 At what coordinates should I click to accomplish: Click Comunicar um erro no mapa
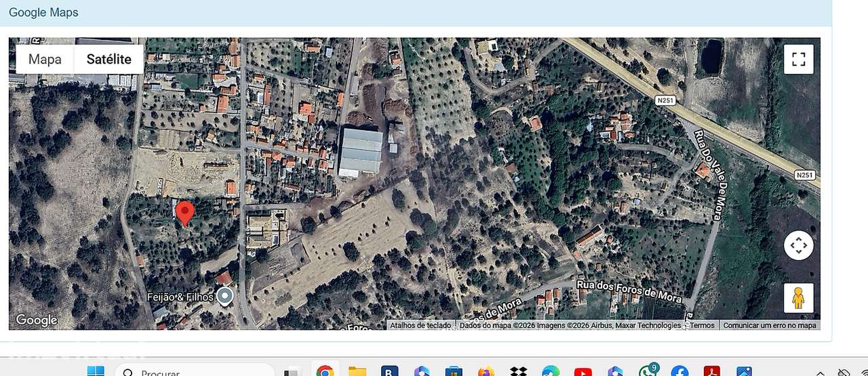770,326
